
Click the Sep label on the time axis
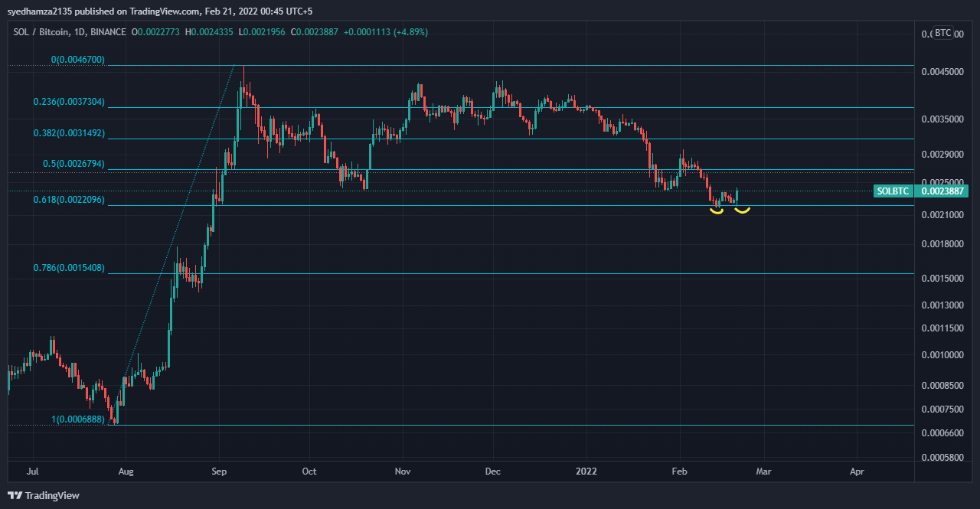click(219, 471)
